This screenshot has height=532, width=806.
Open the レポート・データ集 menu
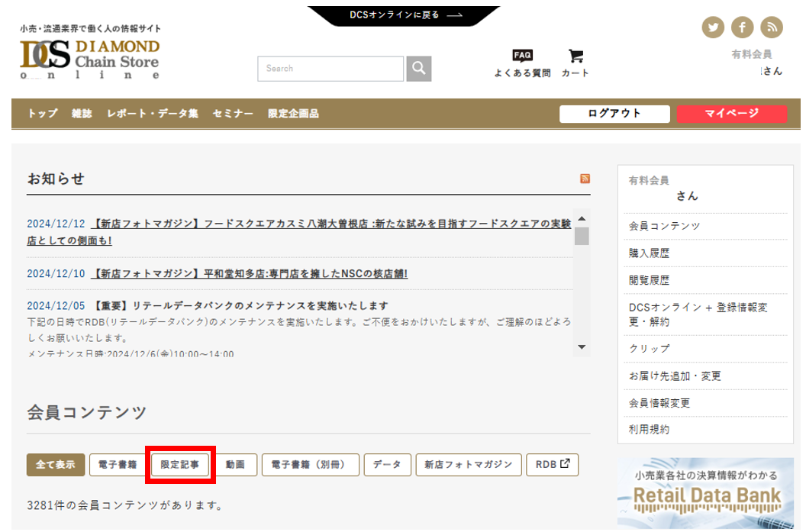tap(153, 114)
